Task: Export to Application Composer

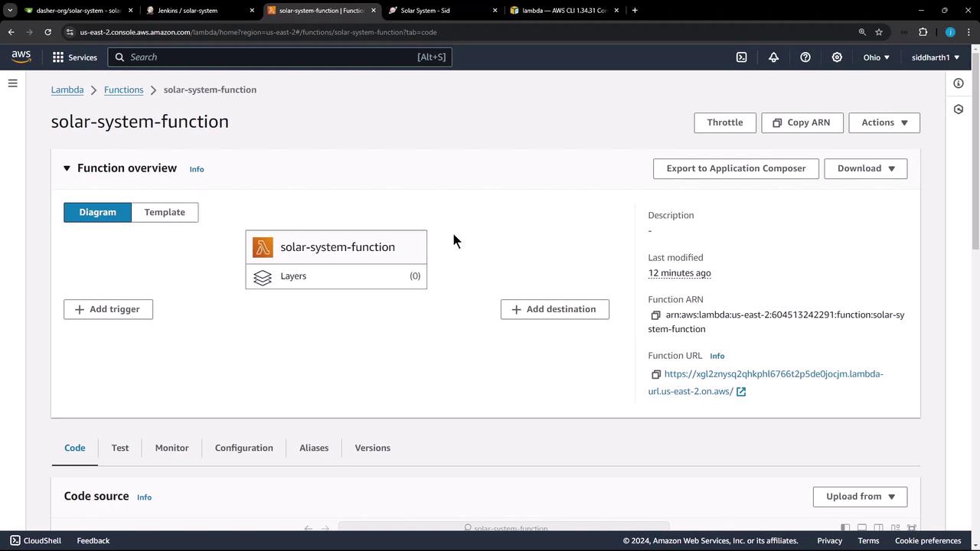Action: [736, 168]
